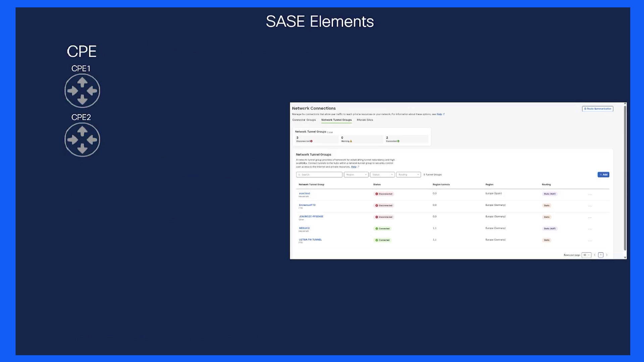Open the Status filter dropdown
Viewport: 644px width, 362px height.
[382, 175]
